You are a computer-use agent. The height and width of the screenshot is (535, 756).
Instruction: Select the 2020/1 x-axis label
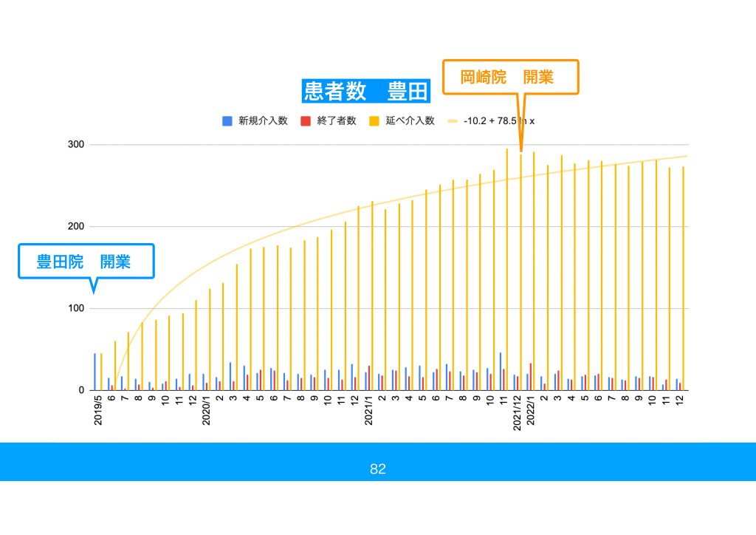[207, 411]
